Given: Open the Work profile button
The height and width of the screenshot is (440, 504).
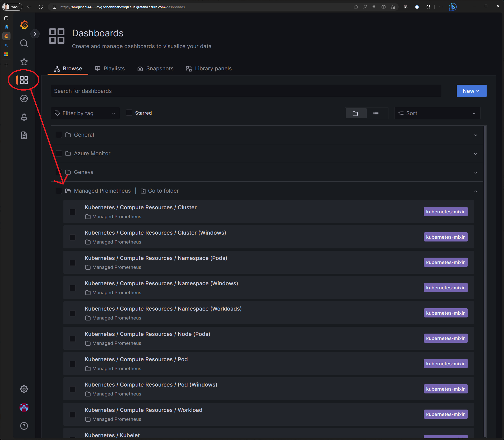Looking at the screenshot, I should [12, 7].
